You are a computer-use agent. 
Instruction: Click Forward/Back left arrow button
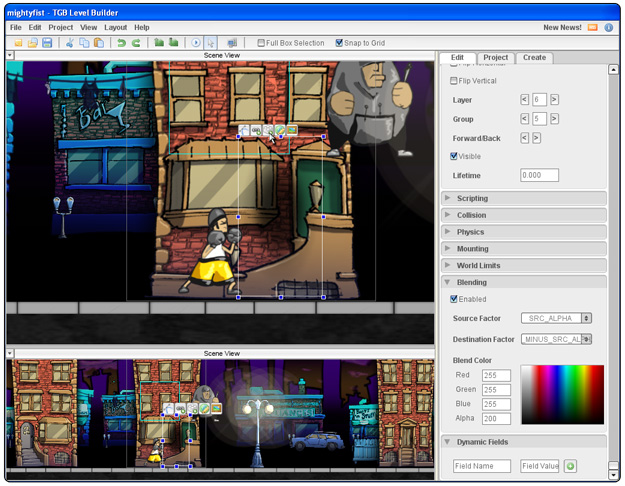(525, 138)
